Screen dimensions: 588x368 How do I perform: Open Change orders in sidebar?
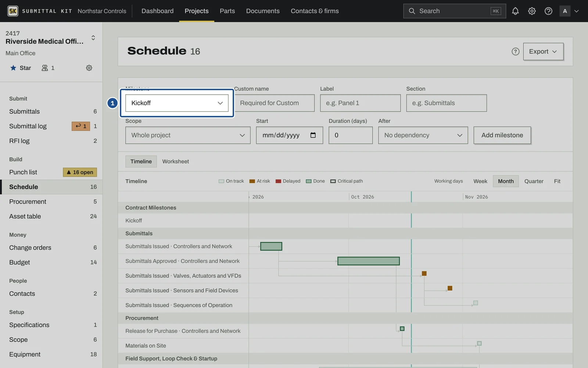pyautogui.click(x=51, y=248)
